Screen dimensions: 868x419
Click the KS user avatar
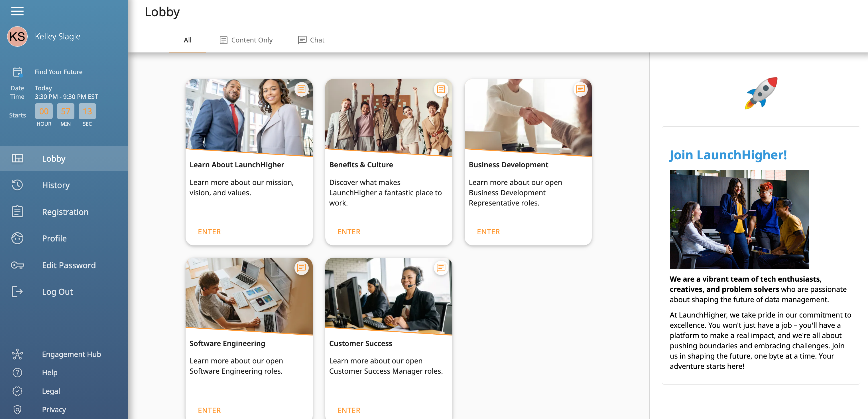17,36
